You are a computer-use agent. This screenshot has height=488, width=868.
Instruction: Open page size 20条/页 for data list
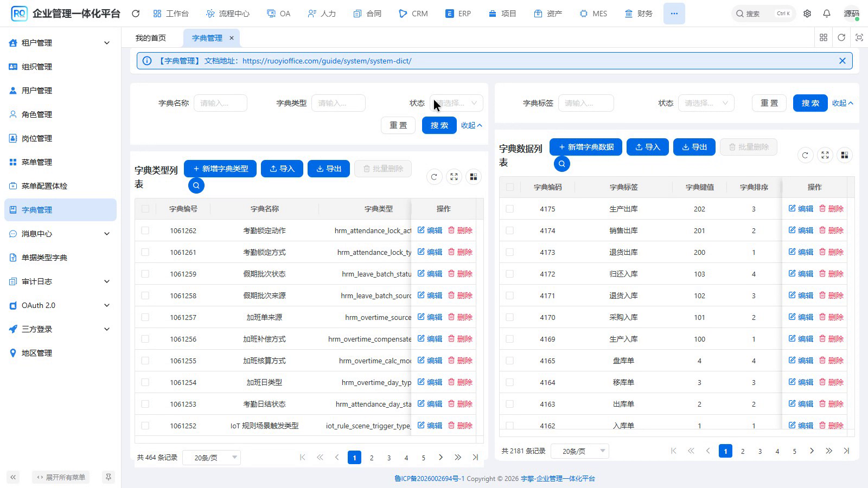pyautogui.click(x=579, y=451)
